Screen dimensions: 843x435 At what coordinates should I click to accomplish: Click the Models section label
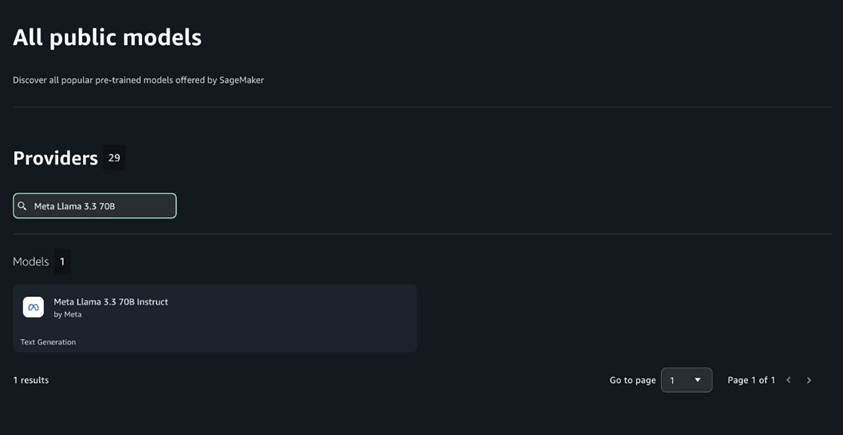click(x=31, y=262)
